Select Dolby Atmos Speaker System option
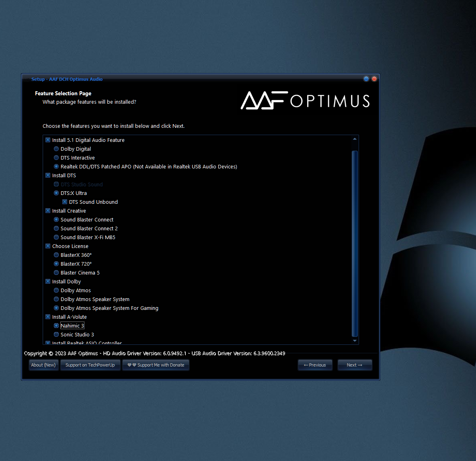The height and width of the screenshot is (461, 476). tap(56, 299)
